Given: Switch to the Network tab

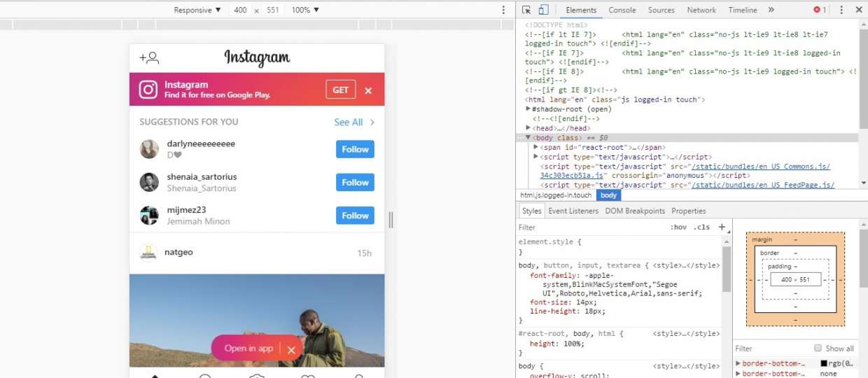Looking at the screenshot, I should 701,10.
